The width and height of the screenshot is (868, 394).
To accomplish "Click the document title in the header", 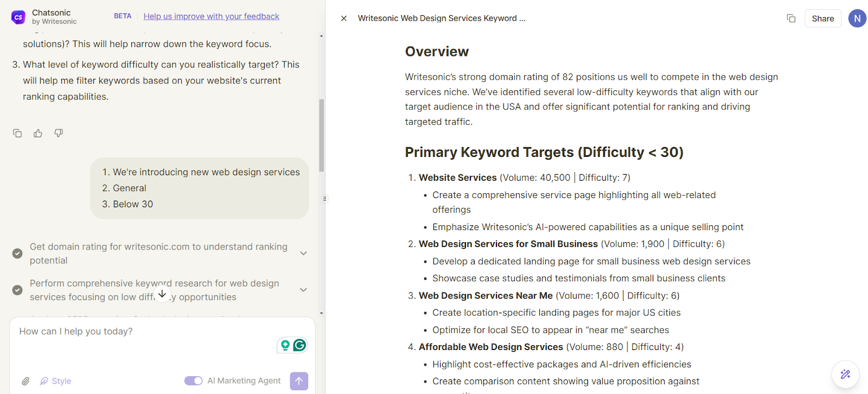I will point(442,18).
